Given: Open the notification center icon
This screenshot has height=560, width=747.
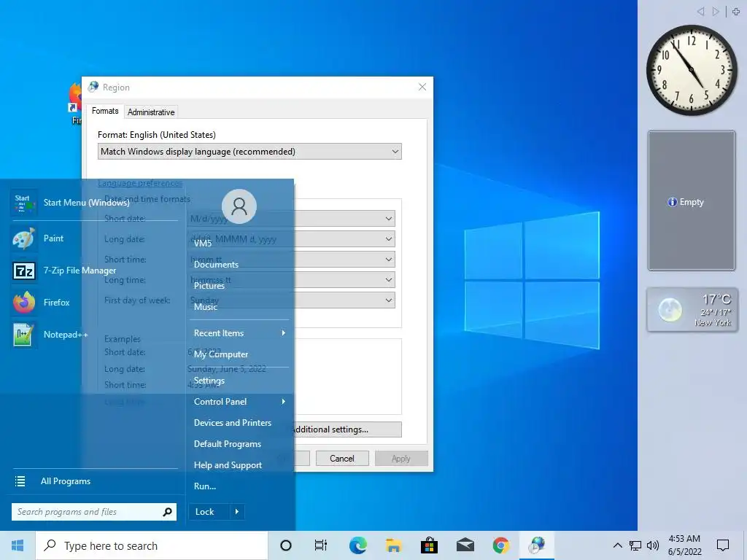Looking at the screenshot, I should point(723,545).
